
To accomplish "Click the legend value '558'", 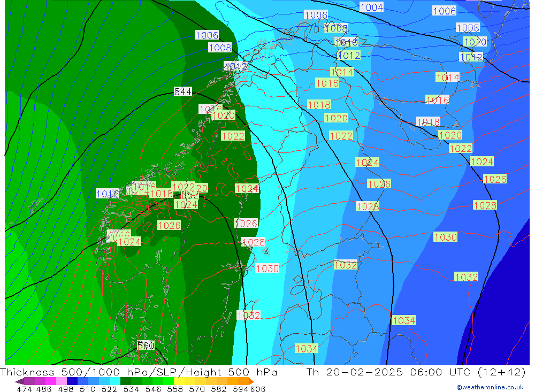I will tap(175, 389).
